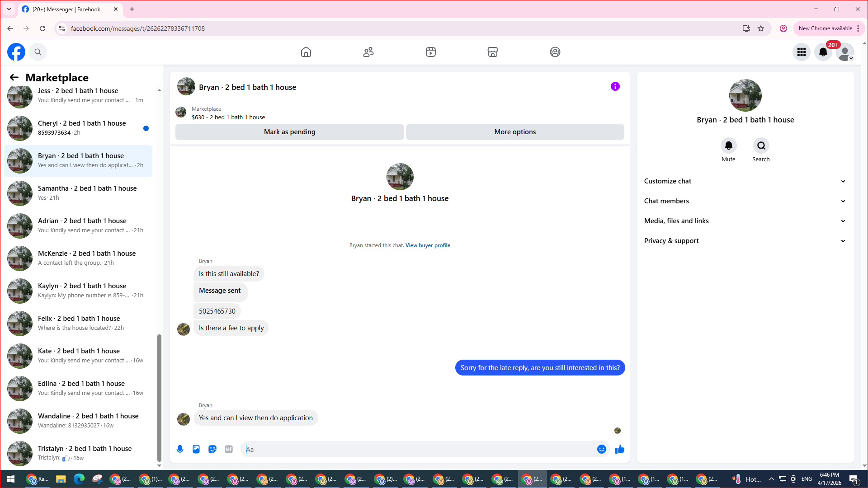This screenshot has width=868, height=488.
Task: Send a thumbs-up like
Action: (x=620, y=449)
